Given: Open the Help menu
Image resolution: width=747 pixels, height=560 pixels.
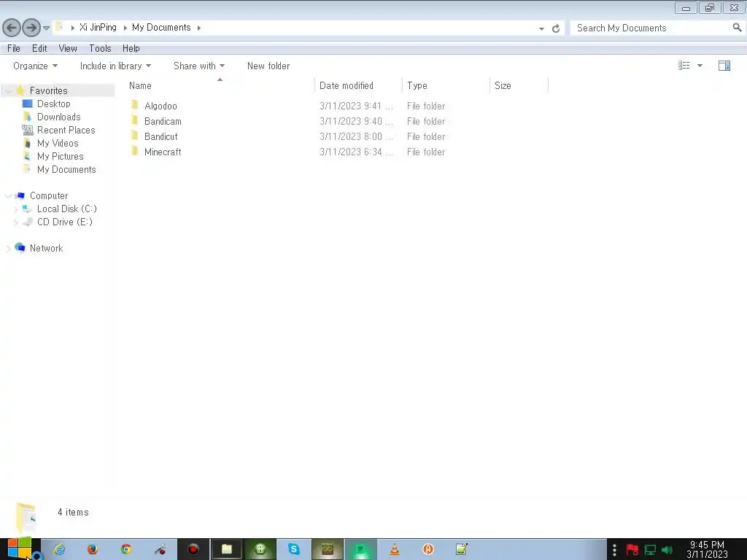Looking at the screenshot, I should pyautogui.click(x=131, y=49).
